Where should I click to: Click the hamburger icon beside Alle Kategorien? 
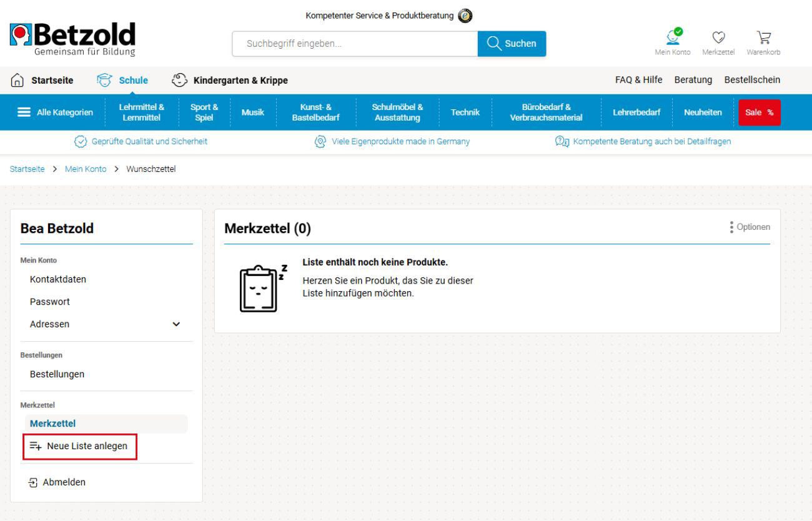pos(24,112)
